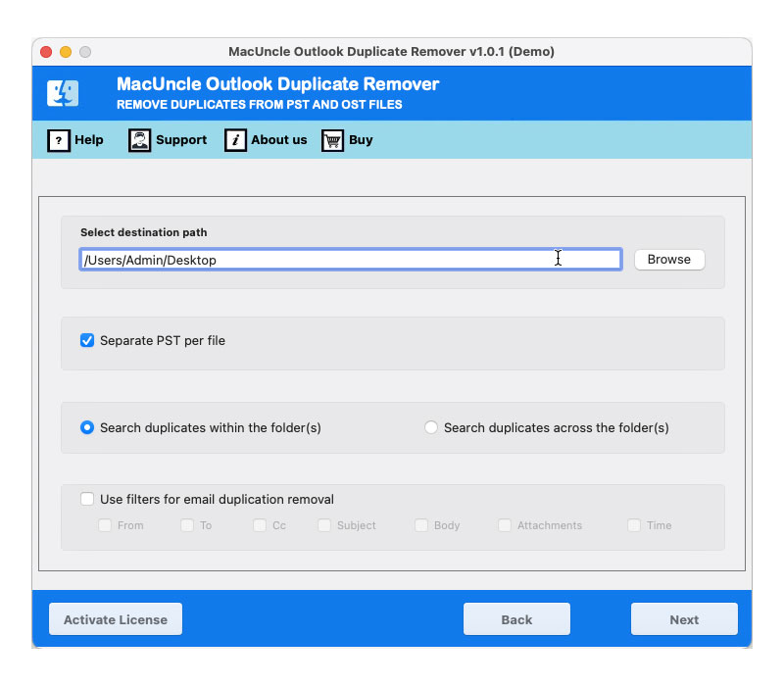Click the Buy shopping cart icon
Viewport: 784px width, 686px height.
[x=333, y=140]
